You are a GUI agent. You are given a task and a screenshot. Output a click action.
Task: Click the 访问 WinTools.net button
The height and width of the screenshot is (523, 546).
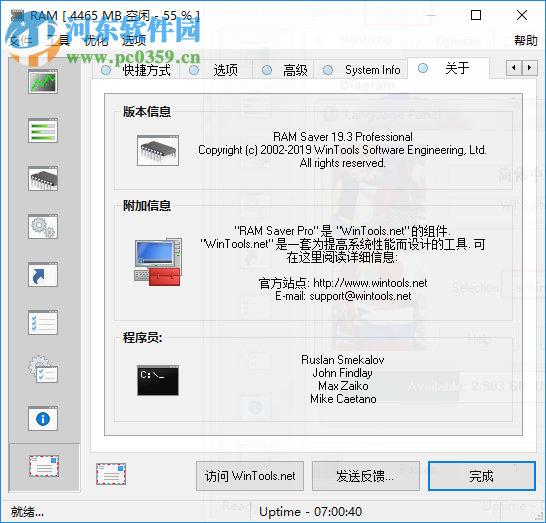(250, 476)
